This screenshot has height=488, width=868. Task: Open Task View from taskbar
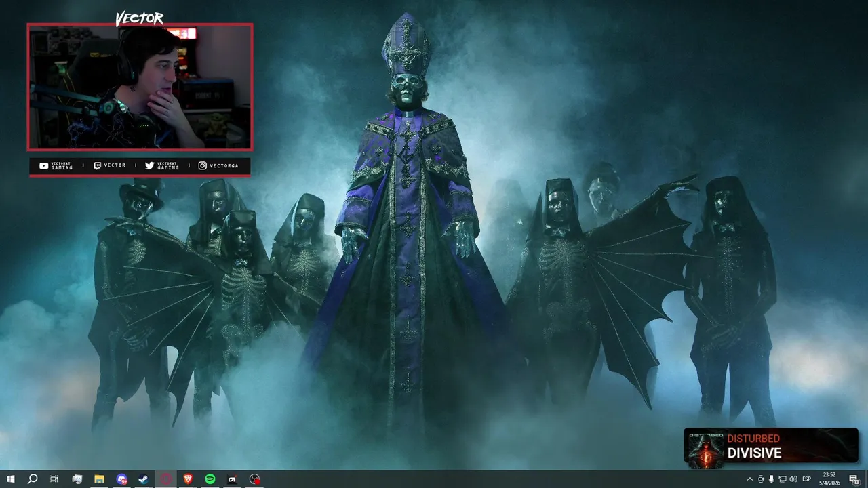pos(54,479)
